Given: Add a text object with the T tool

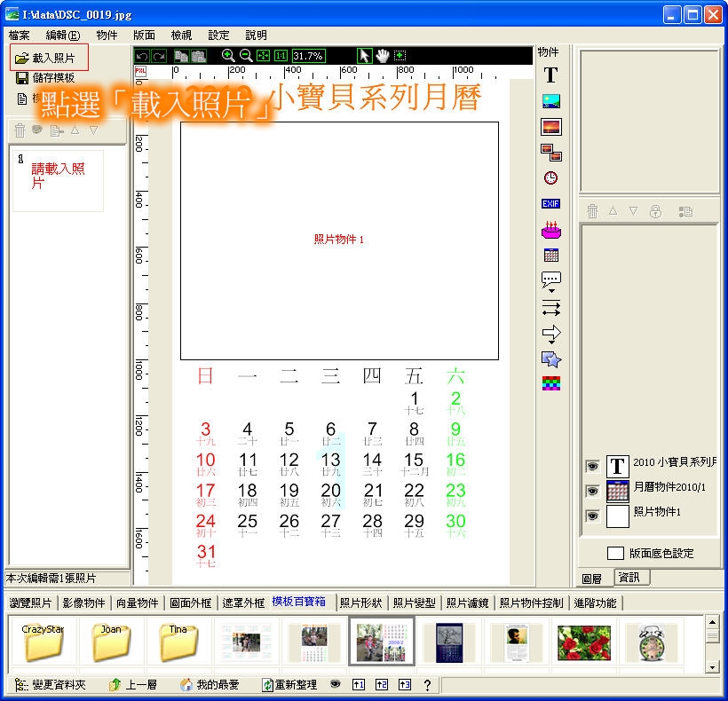Looking at the screenshot, I should click(x=551, y=75).
